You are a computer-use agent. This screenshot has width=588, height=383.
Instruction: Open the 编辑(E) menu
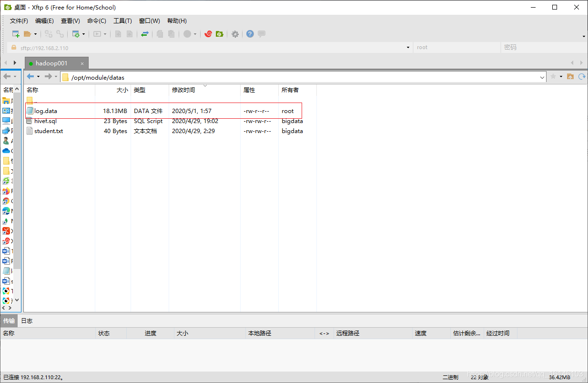tap(44, 21)
